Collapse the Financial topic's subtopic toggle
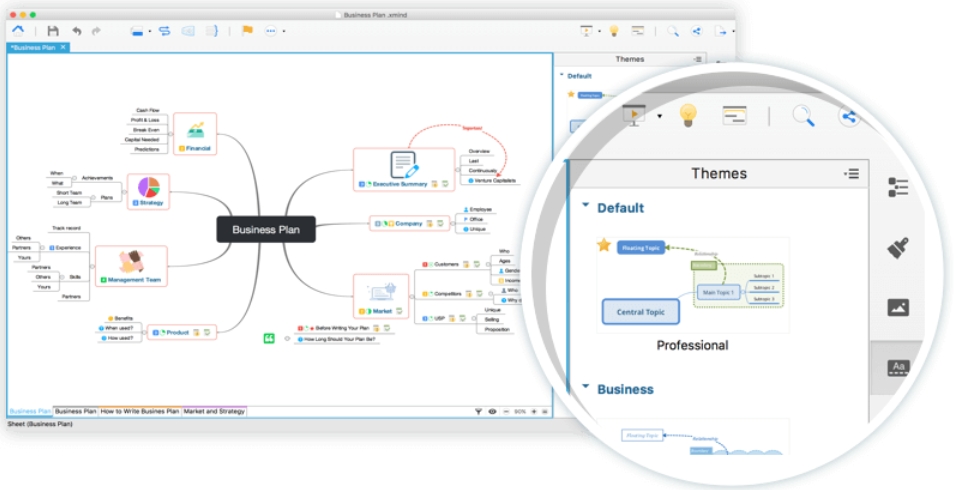This screenshot has height=490, width=961. [x=170, y=134]
